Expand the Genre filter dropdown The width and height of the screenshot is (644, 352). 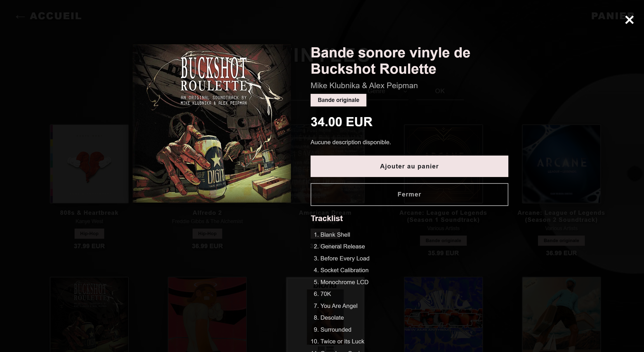(x=387, y=91)
